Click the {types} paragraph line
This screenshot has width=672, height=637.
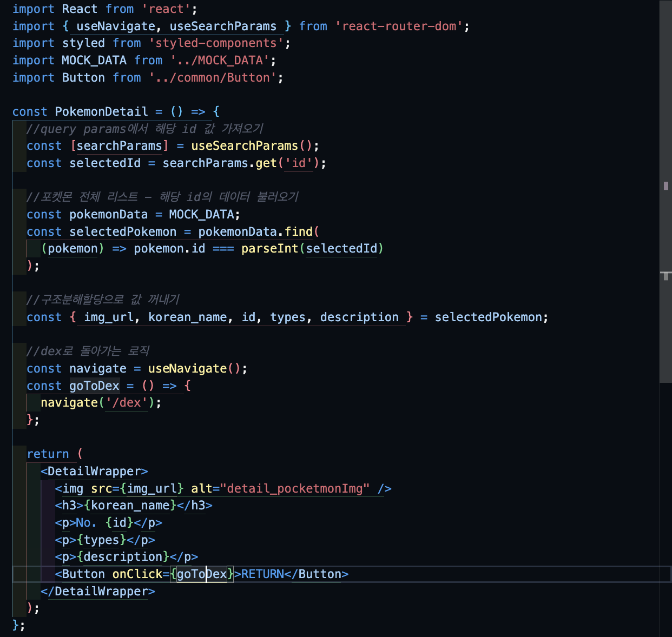pyautogui.click(x=105, y=540)
